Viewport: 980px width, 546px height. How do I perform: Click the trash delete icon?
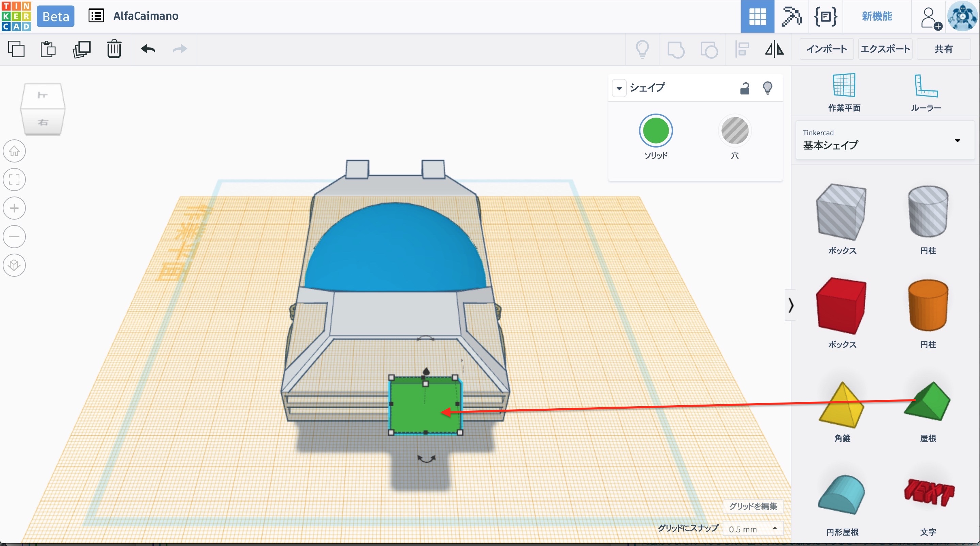pyautogui.click(x=114, y=49)
